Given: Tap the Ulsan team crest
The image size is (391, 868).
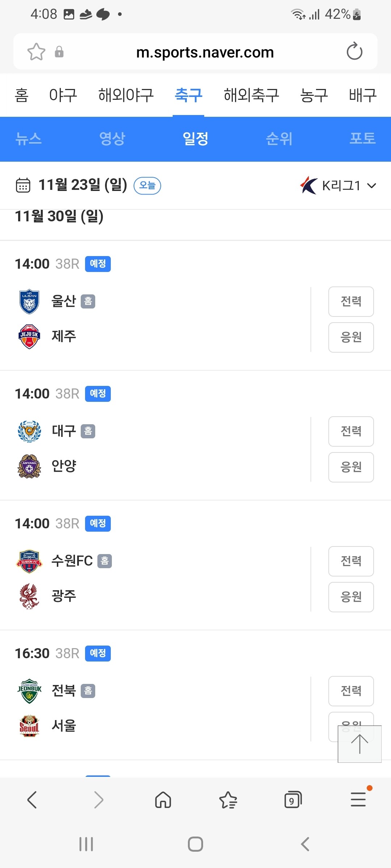Looking at the screenshot, I should [x=29, y=301].
